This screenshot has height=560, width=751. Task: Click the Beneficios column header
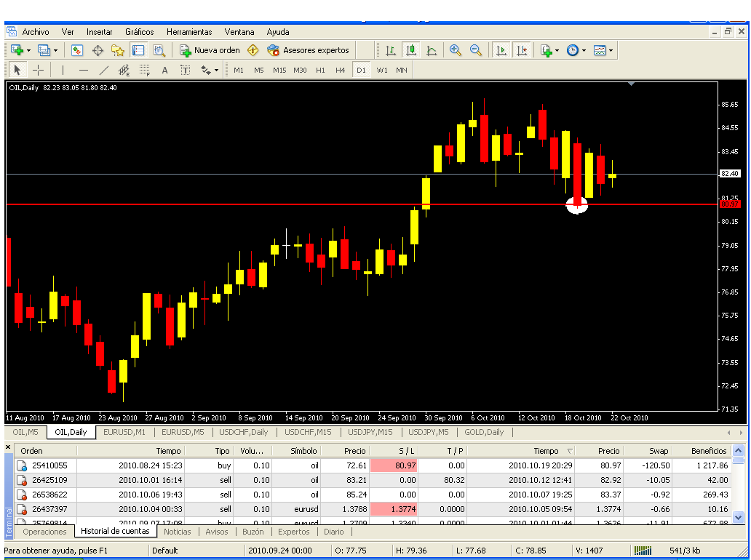tap(702, 451)
